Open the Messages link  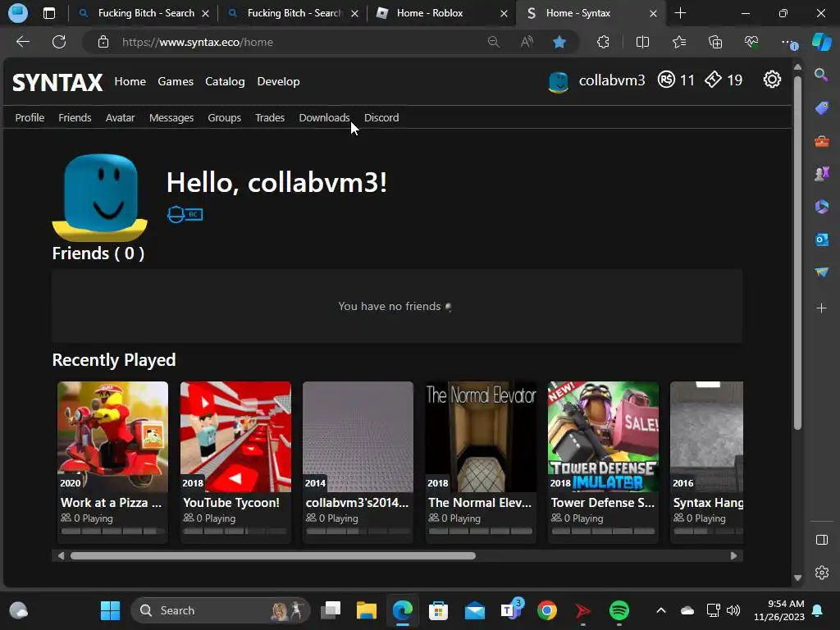coord(171,118)
